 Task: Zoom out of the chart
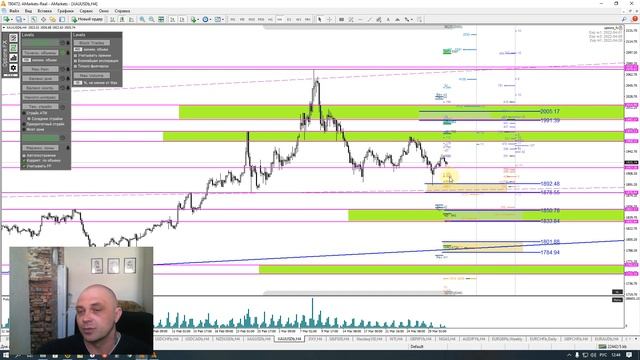[151, 19]
